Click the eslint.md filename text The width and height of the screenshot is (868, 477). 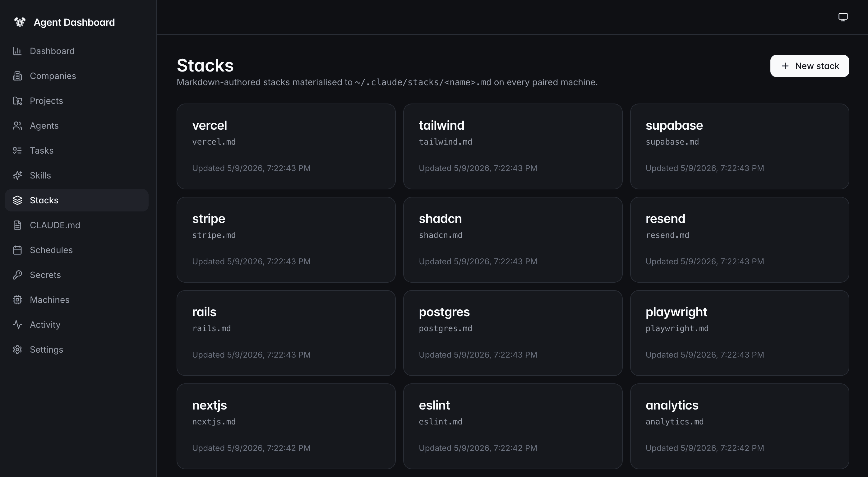441,422
